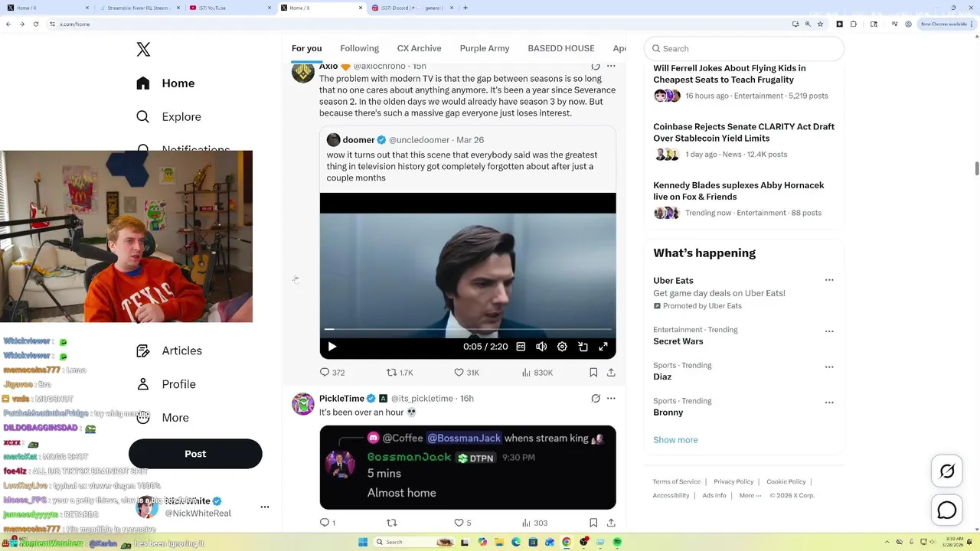The width and height of the screenshot is (980, 551).
Task: Reload the browser page
Action: [x=36, y=24]
